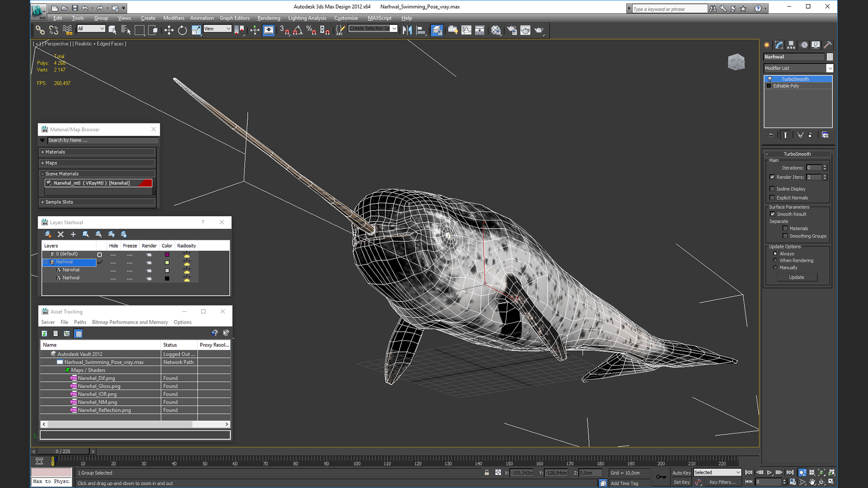
Task: Open the Paths menu in Asset Tracking
Action: click(x=80, y=322)
